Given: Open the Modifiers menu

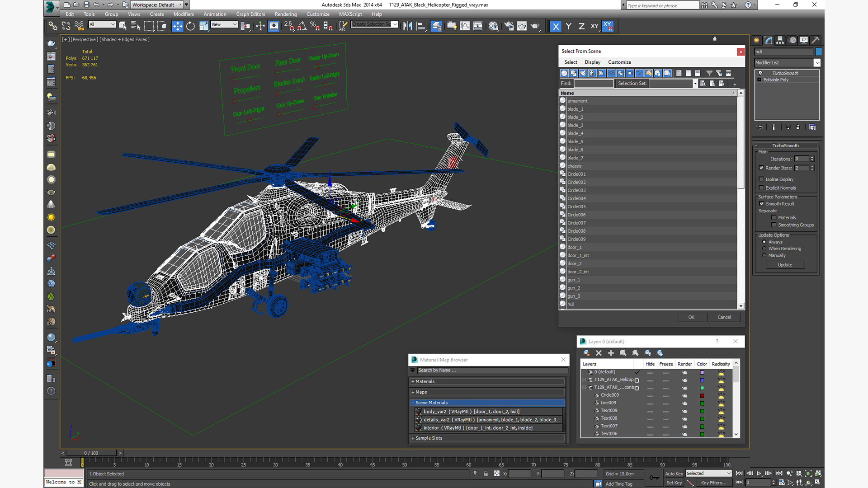Looking at the screenshot, I should [x=184, y=14].
